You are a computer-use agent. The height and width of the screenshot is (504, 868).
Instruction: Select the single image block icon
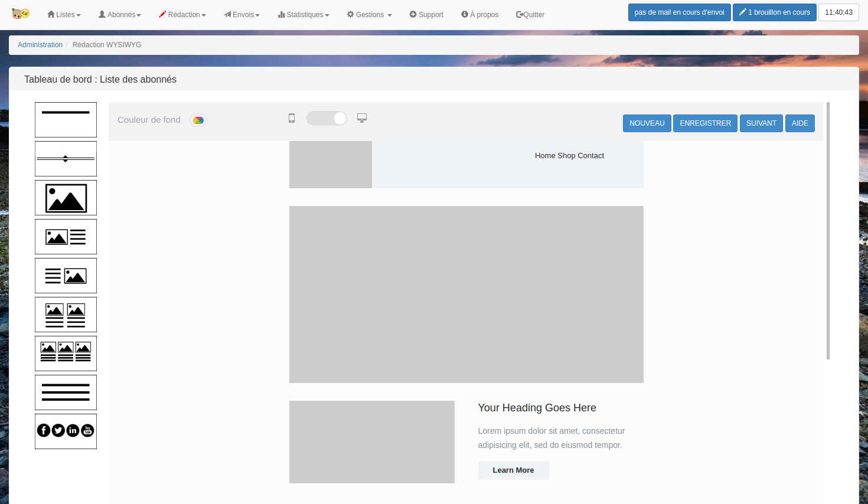tap(66, 198)
